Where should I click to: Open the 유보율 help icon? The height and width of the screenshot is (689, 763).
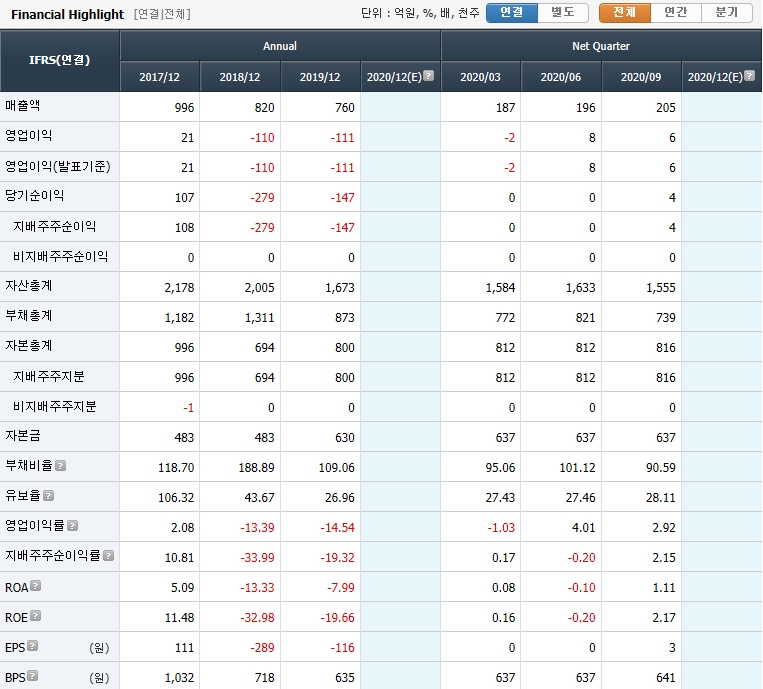pyautogui.click(x=48, y=495)
